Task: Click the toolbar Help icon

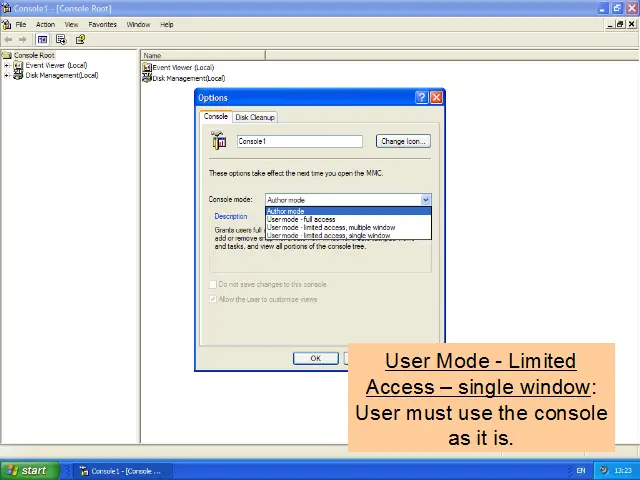Action: [81, 40]
